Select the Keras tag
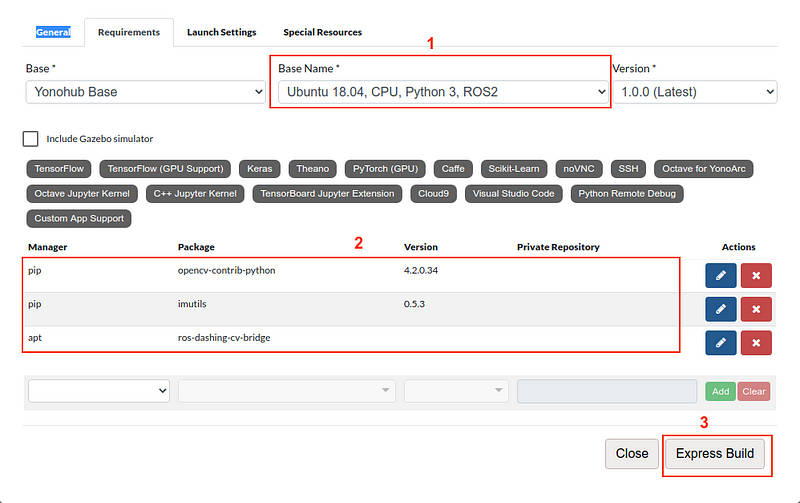The width and height of the screenshot is (800, 503). click(x=260, y=169)
